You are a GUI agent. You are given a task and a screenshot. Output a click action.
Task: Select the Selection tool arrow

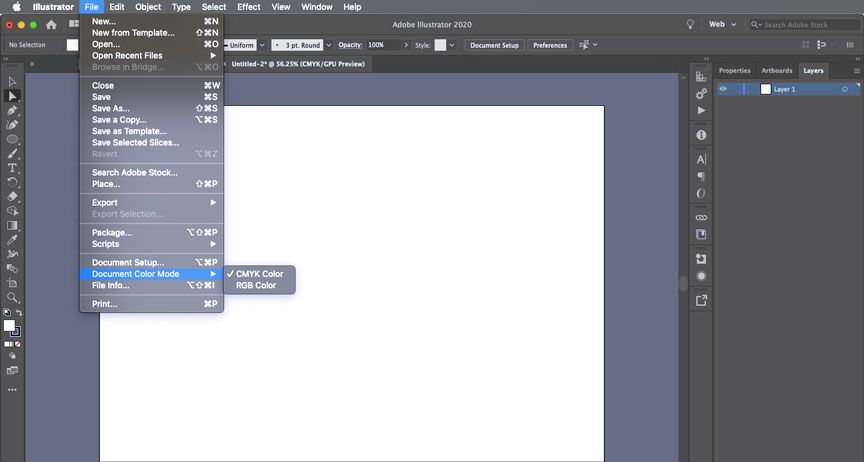click(x=12, y=82)
